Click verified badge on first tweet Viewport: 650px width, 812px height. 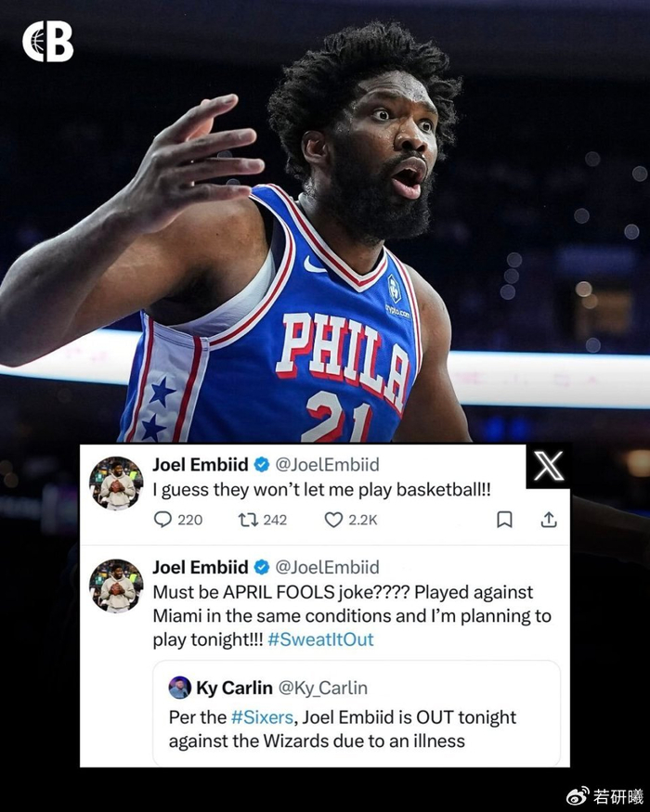[261, 465]
